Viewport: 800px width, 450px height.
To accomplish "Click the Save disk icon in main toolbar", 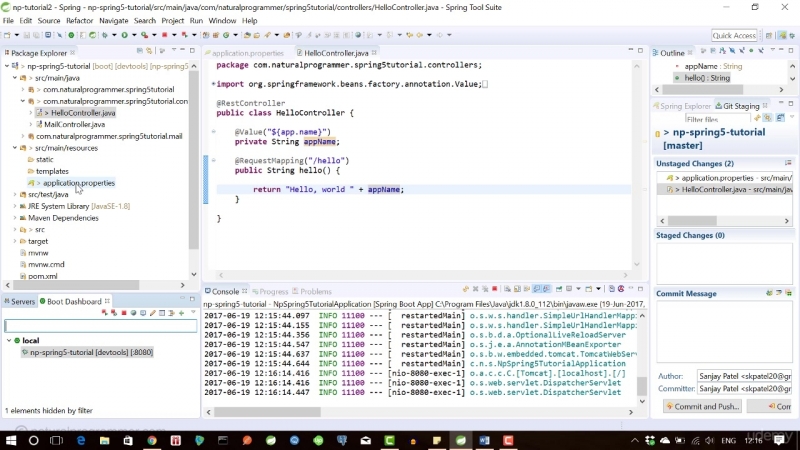I will [27, 35].
